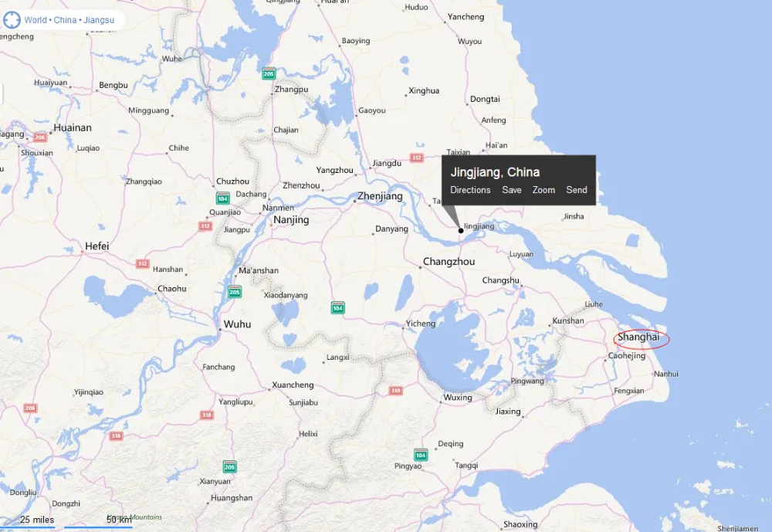Click the 318 road shield near Wuxing

click(396, 391)
